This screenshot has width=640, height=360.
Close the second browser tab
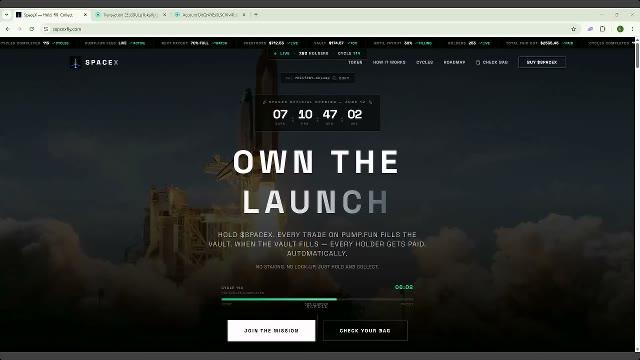pos(164,15)
